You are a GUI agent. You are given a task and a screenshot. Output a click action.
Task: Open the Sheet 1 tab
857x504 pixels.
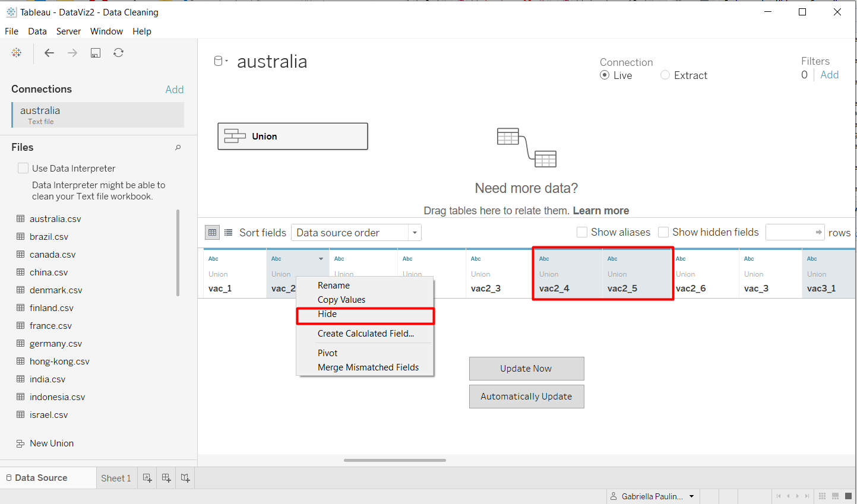tap(116, 478)
